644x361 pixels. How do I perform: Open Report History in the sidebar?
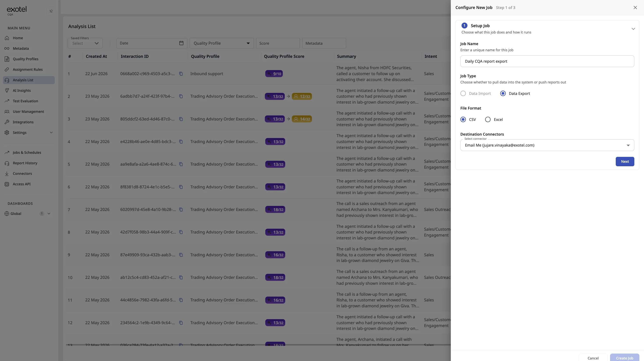[x=29, y=163]
